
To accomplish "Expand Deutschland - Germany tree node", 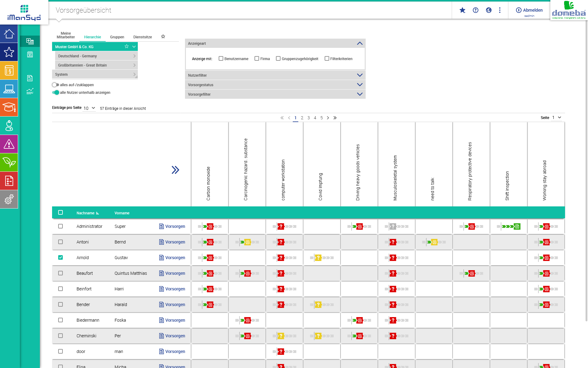I will click(x=134, y=56).
